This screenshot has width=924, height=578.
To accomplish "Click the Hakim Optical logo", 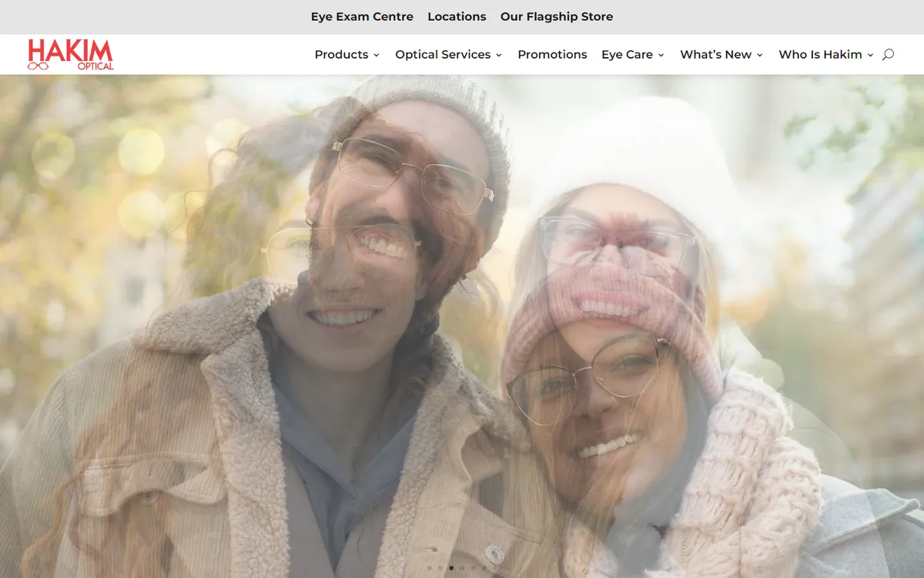I will point(70,55).
